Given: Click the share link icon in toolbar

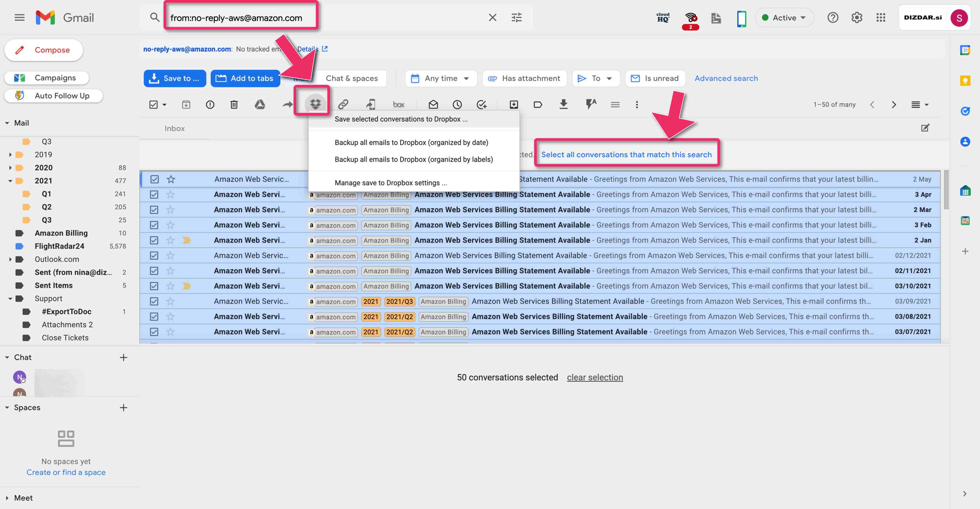Looking at the screenshot, I should tap(343, 104).
